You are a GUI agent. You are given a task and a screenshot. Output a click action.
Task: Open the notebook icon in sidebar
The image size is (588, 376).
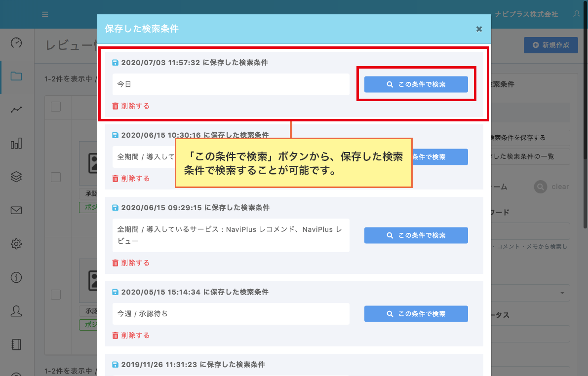point(16,344)
